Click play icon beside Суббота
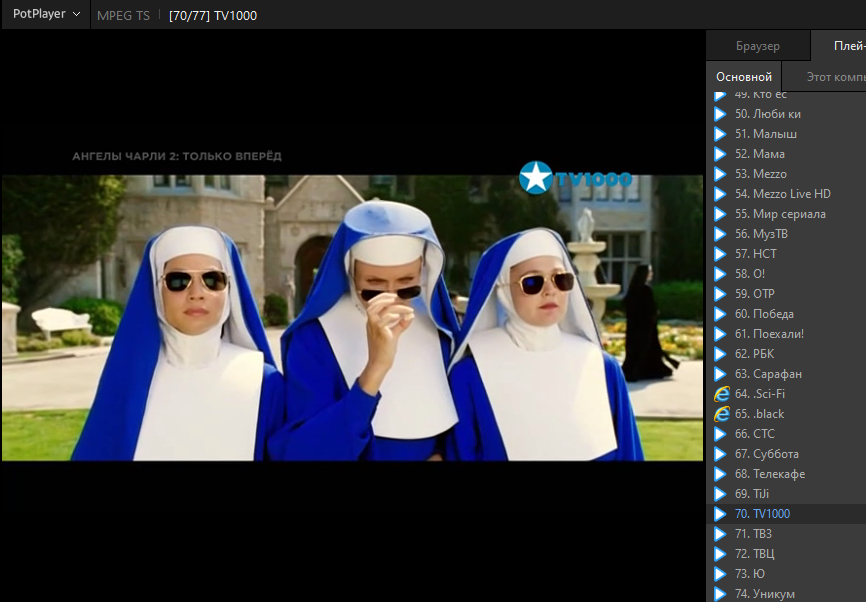 coord(720,454)
